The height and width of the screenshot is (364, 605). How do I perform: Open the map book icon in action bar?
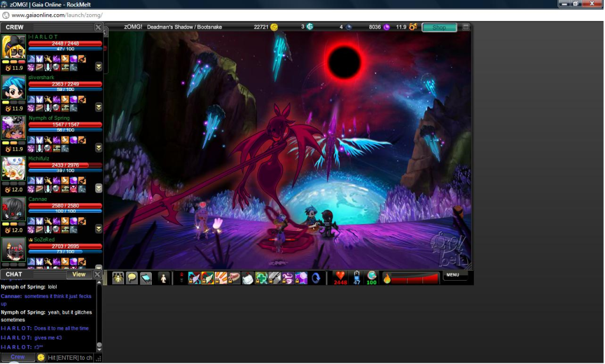click(x=146, y=278)
